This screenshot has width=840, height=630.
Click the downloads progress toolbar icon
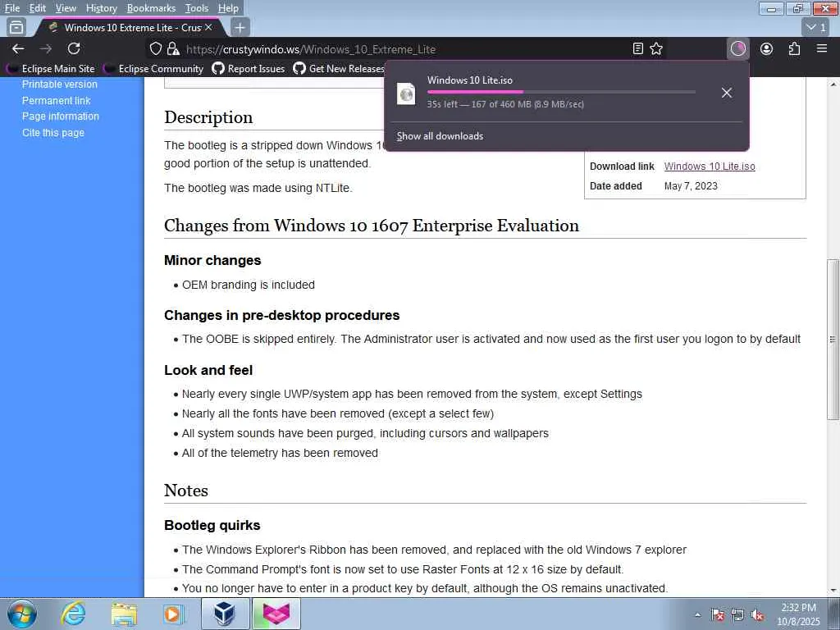tap(738, 48)
